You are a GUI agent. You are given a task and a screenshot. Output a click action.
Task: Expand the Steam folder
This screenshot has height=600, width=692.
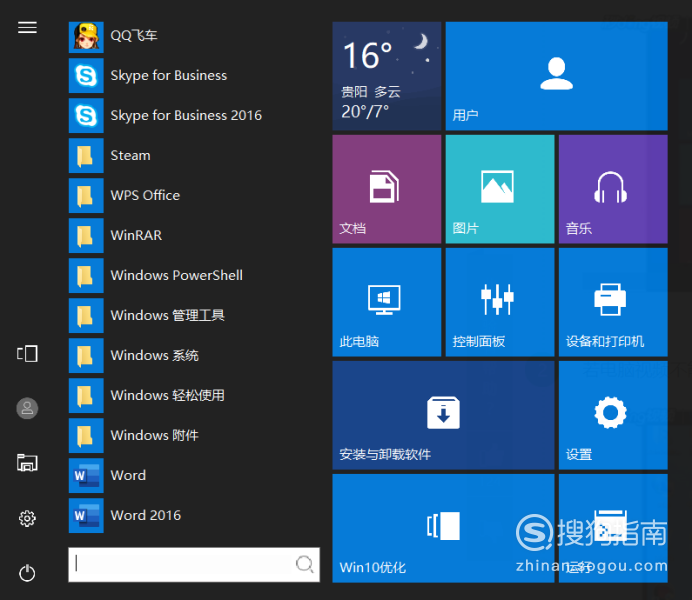tap(86, 155)
